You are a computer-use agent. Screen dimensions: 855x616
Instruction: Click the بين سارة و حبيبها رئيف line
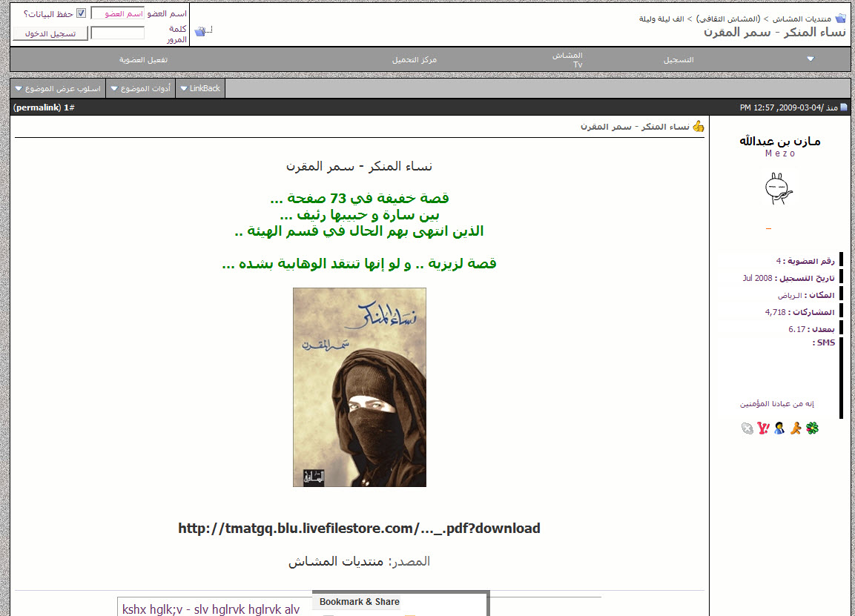pos(360,215)
